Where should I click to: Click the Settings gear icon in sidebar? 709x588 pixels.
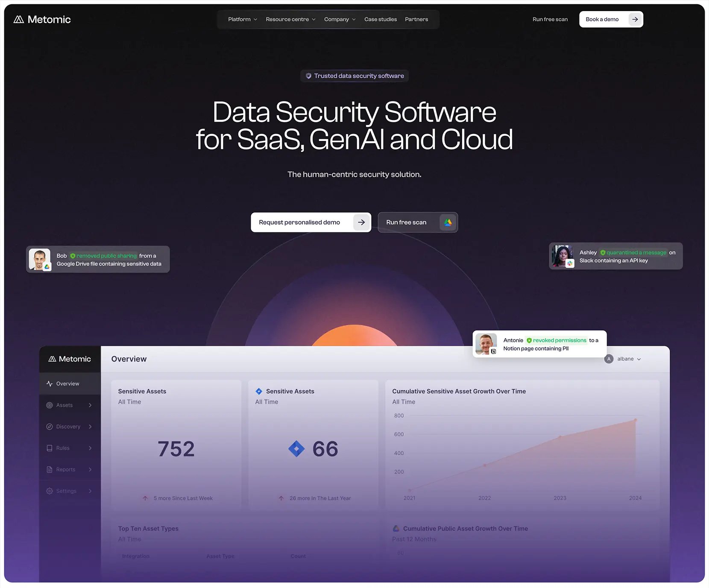coord(50,491)
